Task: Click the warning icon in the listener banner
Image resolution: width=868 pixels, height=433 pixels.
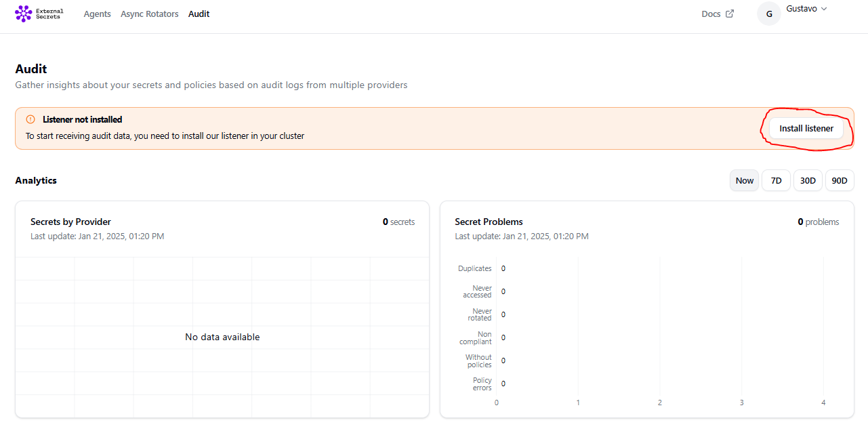Action: point(30,119)
